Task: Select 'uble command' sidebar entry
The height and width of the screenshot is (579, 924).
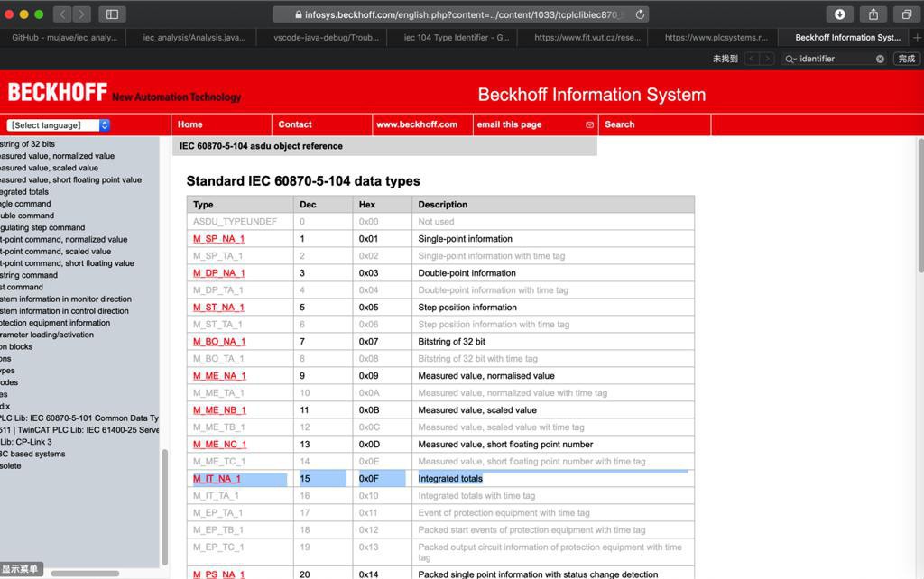Action: [x=27, y=215]
